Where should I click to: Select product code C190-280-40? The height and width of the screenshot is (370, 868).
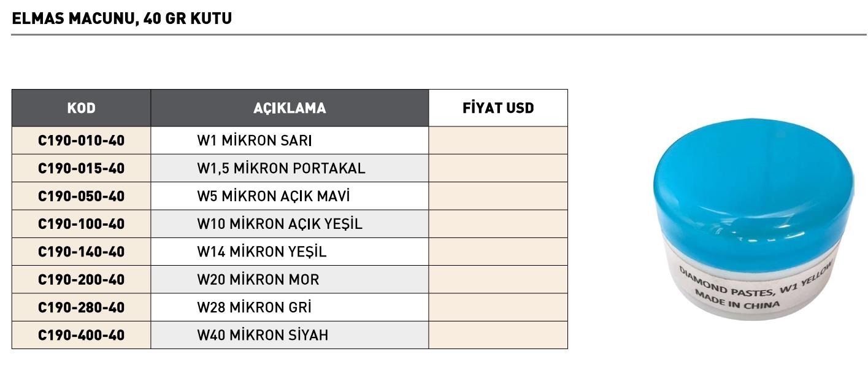81,307
